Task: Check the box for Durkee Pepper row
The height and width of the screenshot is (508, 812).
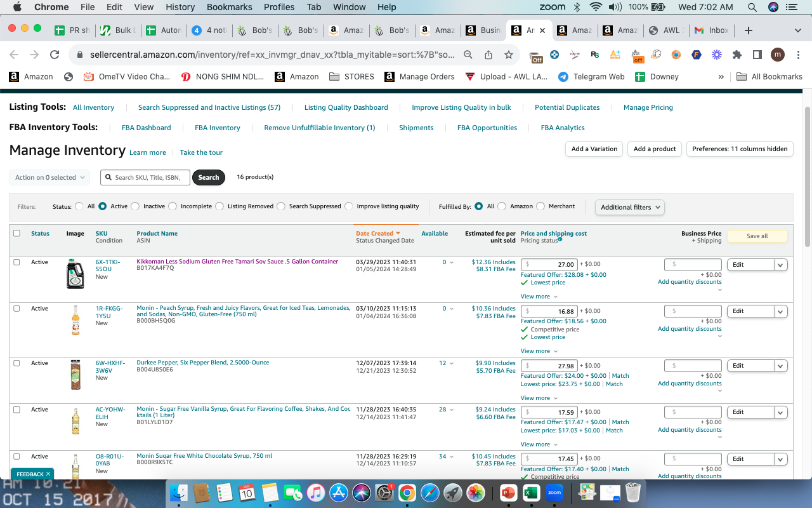Action: click(16, 363)
